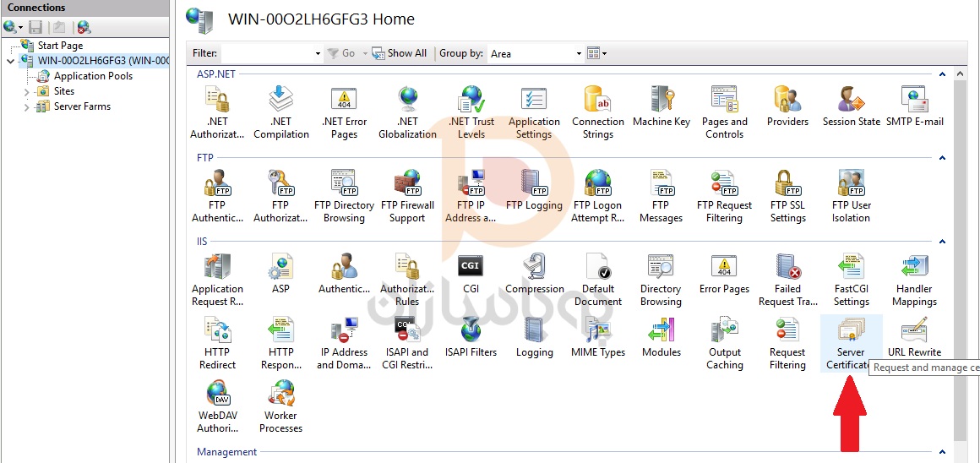Screen dimensions: 980x463
Task: Select Start Page in Connections tree
Action: coord(60,46)
